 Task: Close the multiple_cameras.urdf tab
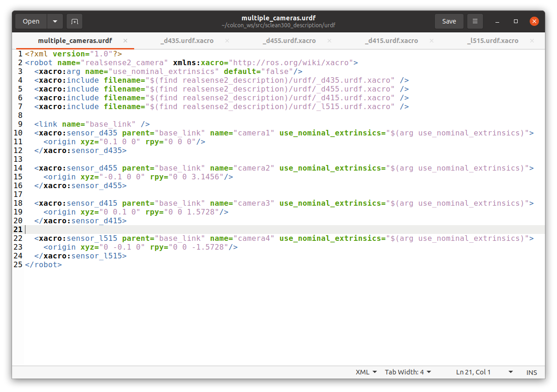125,41
